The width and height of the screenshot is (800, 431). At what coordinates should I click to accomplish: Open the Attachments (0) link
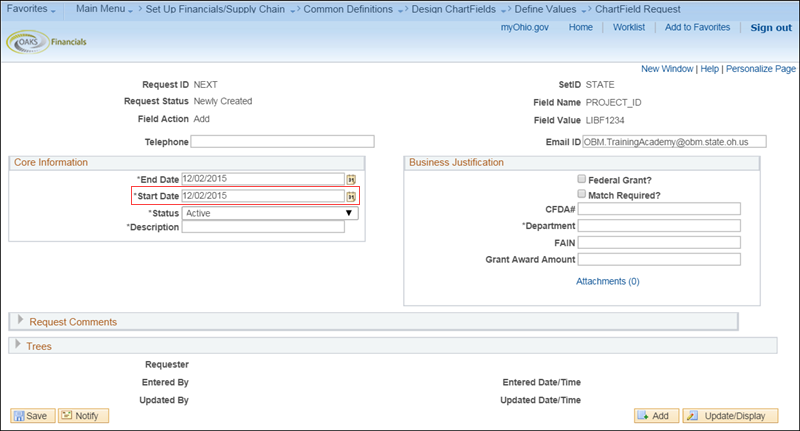(607, 281)
